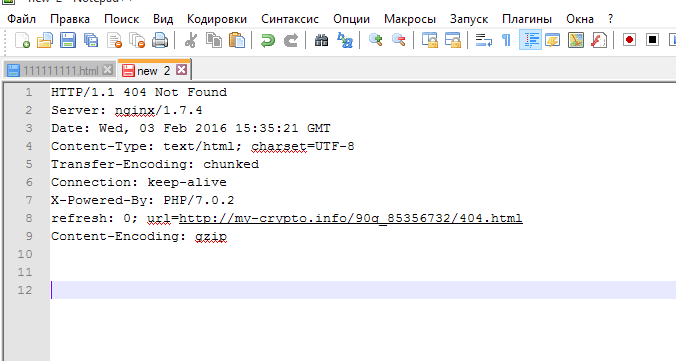Open the Макросы menu
The height and width of the screenshot is (361, 676).
[x=410, y=19]
